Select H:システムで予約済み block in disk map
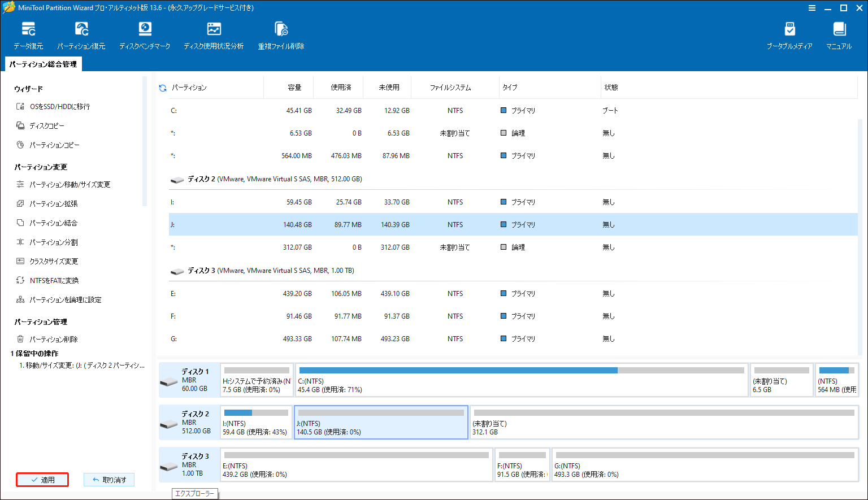The width and height of the screenshot is (868, 500). coord(257,380)
